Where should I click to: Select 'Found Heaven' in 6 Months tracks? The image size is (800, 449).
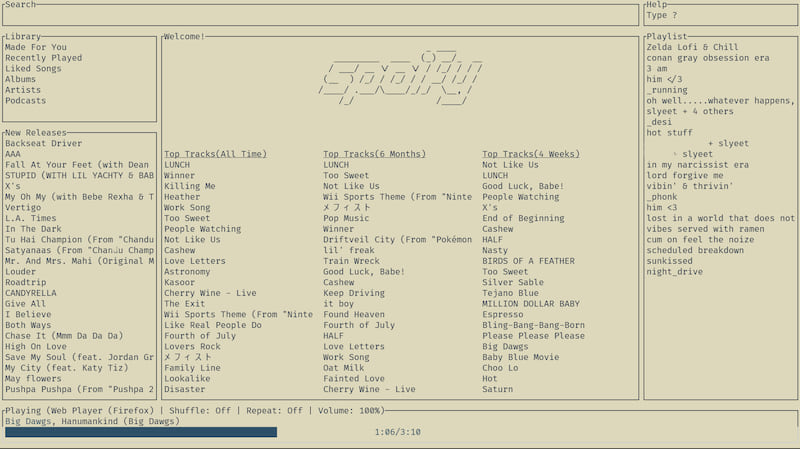click(354, 315)
